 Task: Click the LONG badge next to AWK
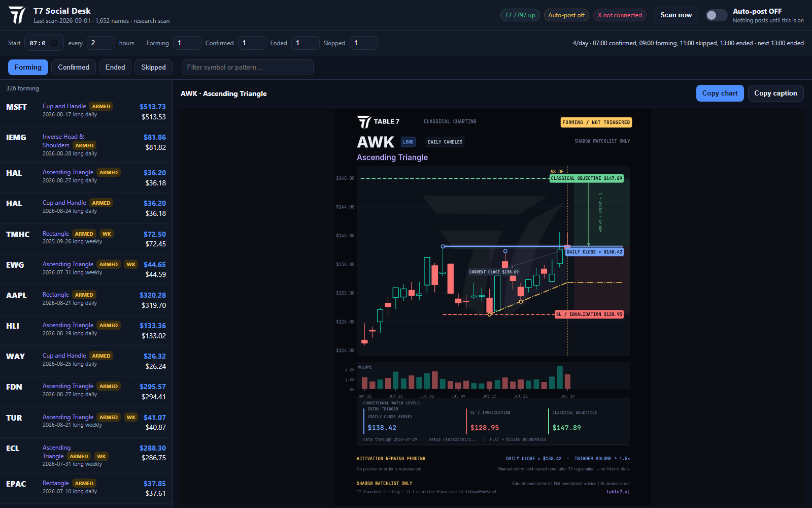pos(408,142)
